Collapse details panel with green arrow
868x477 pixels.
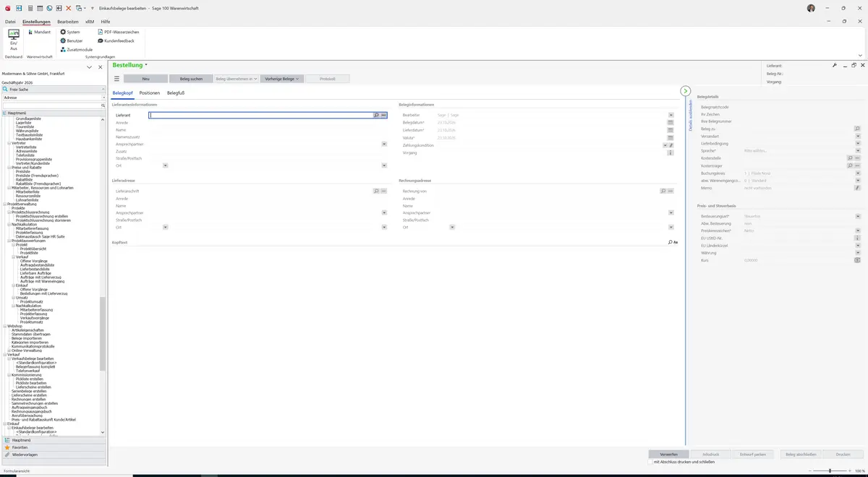[x=686, y=91]
